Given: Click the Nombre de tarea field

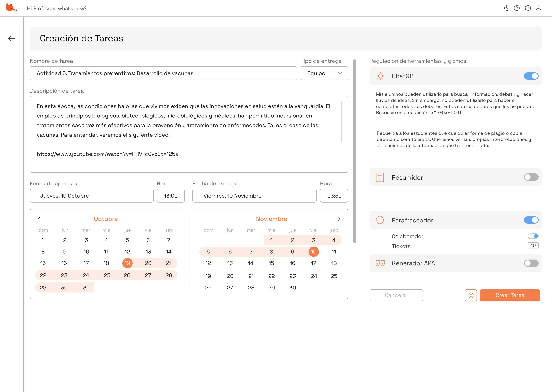Looking at the screenshot, I should (x=163, y=73).
